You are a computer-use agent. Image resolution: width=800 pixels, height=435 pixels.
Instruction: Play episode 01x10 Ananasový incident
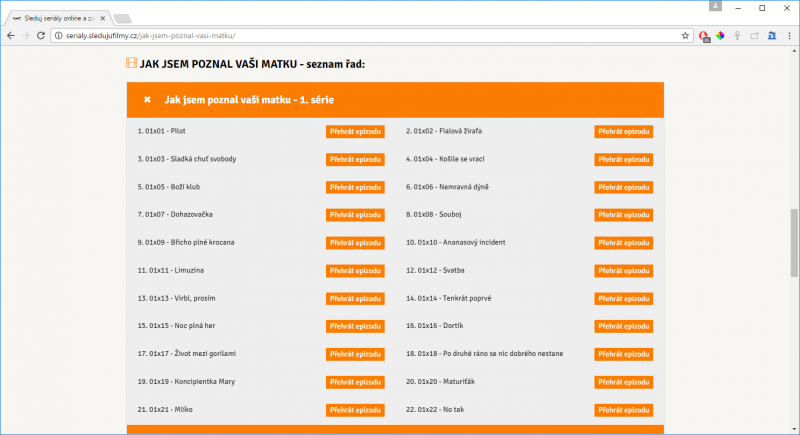point(623,243)
